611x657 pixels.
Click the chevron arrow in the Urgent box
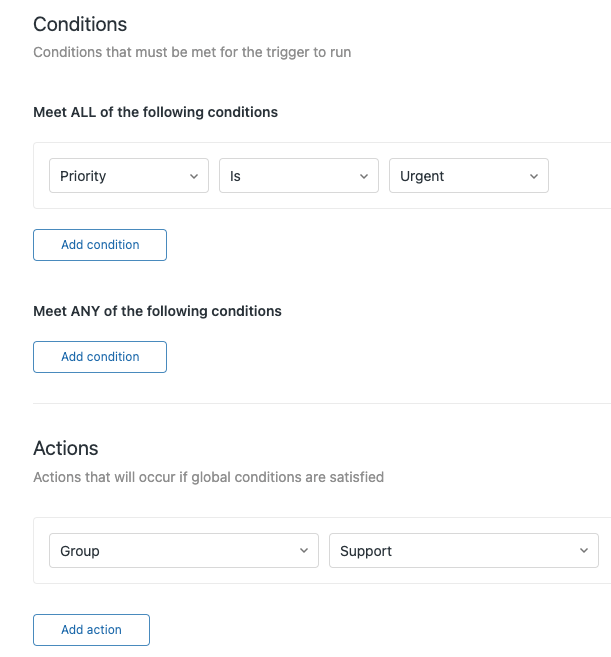point(533,176)
